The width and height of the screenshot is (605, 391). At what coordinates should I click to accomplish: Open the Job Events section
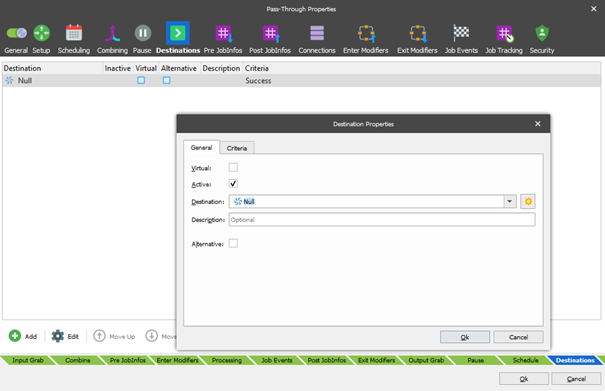pos(461,39)
